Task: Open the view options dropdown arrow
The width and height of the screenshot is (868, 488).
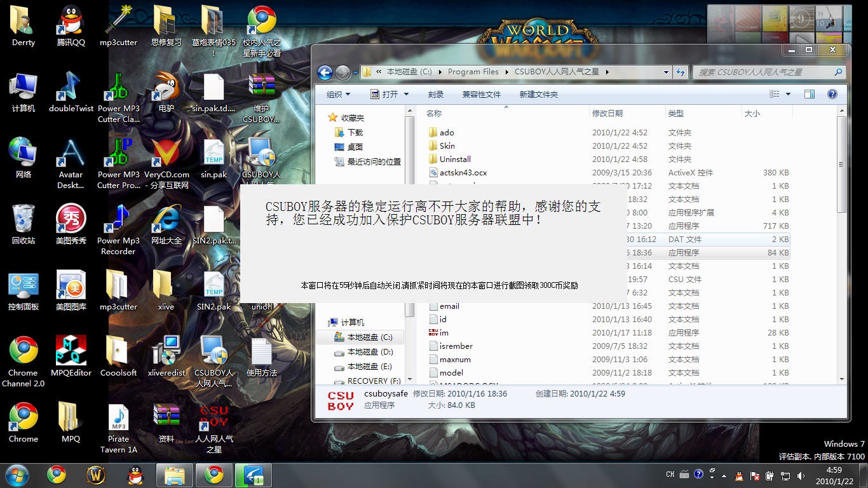Action: 788,94
